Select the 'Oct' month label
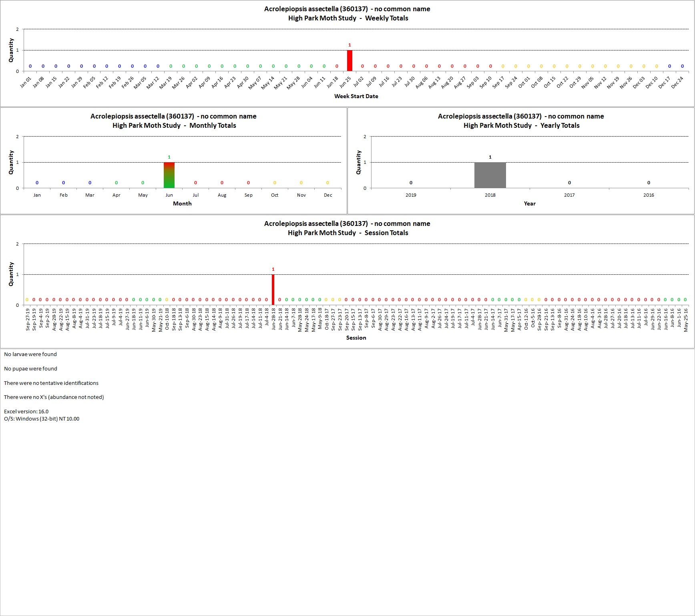The height and width of the screenshot is (616, 695). coord(275,195)
